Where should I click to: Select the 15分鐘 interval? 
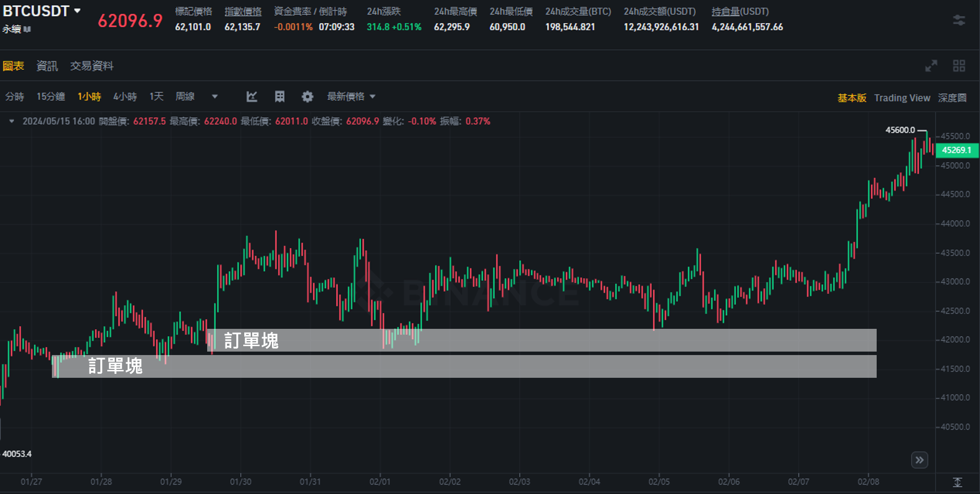tap(50, 97)
